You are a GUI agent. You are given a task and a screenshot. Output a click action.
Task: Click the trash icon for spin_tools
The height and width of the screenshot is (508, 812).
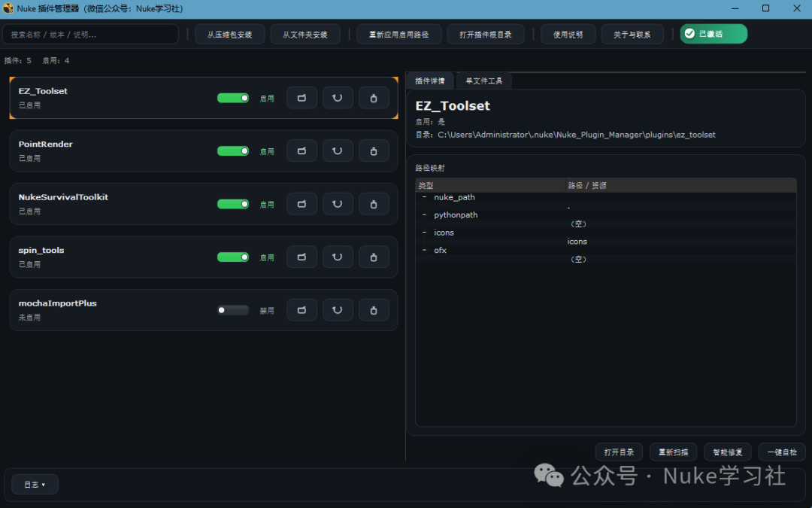pyautogui.click(x=374, y=257)
